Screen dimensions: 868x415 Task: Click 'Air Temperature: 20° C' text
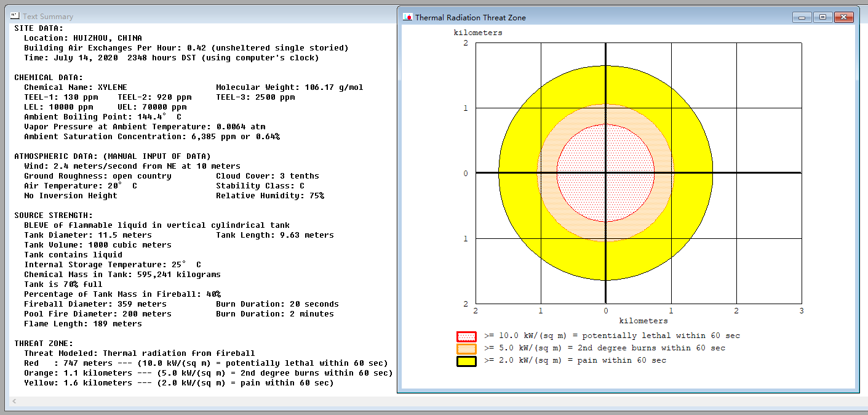click(81, 186)
